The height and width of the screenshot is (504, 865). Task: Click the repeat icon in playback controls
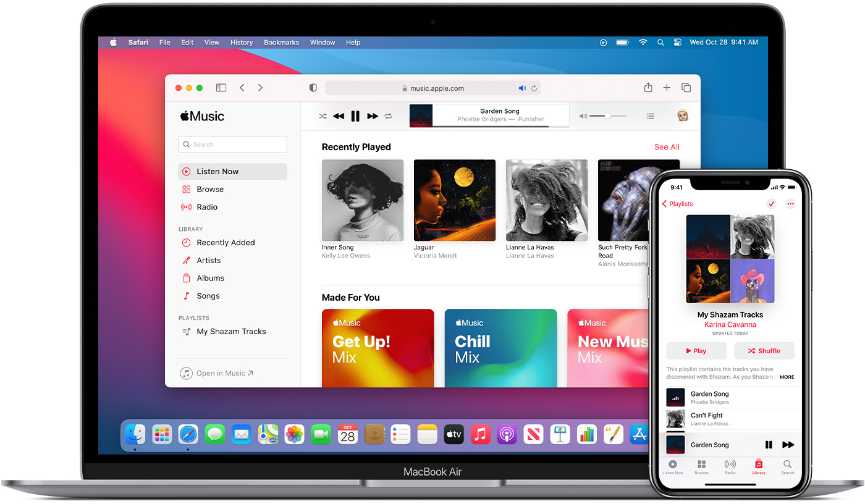(x=389, y=115)
